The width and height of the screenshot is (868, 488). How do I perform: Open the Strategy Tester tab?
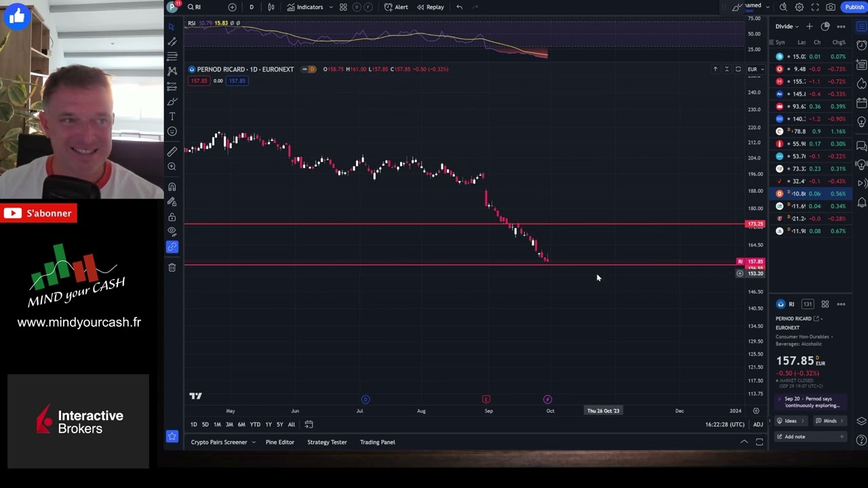coord(327,443)
